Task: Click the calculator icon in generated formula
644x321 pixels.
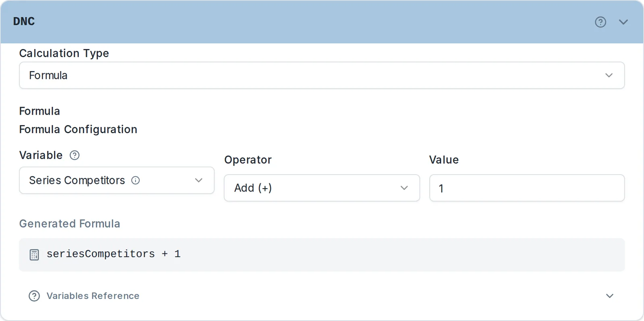Action: pos(34,255)
